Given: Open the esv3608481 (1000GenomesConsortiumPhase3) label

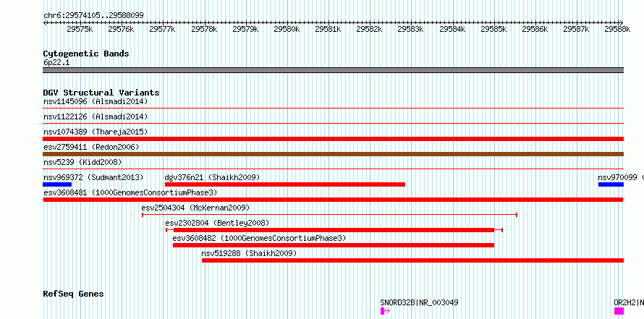Looking at the screenshot, I should [x=130, y=192].
